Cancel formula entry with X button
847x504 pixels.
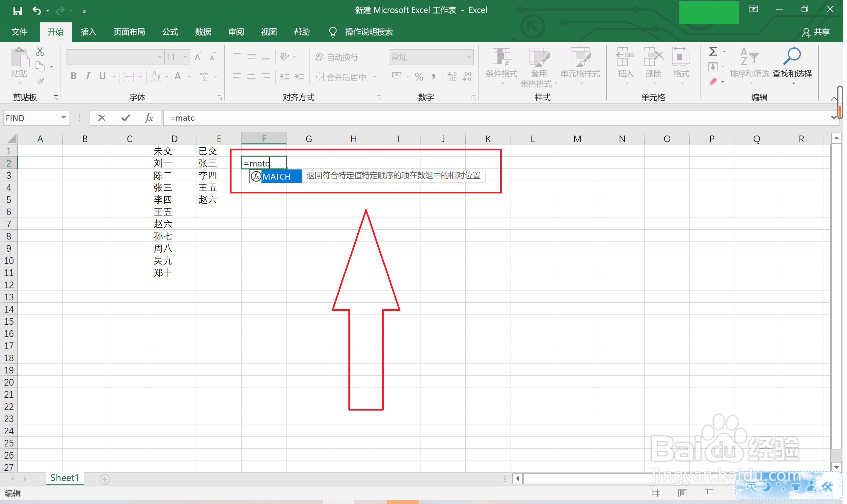(x=102, y=118)
